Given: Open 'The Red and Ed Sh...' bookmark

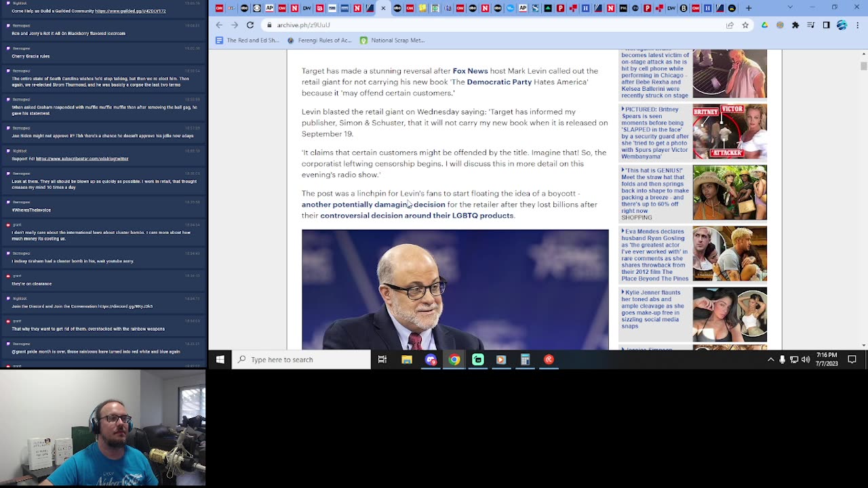Looking at the screenshot, I should [248, 40].
